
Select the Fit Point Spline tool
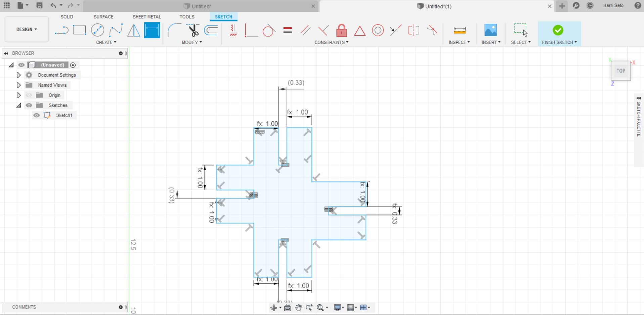tap(116, 30)
